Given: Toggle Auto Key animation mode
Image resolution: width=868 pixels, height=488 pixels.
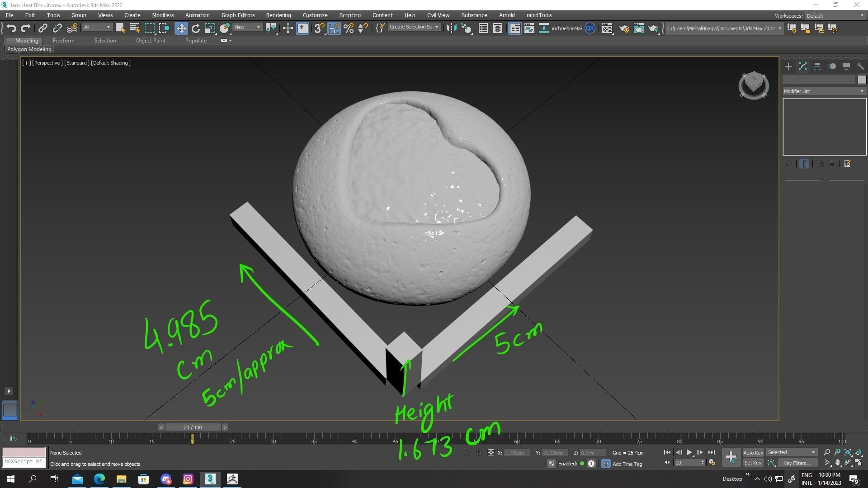Looking at the screenshot, I should coord(753,452).
